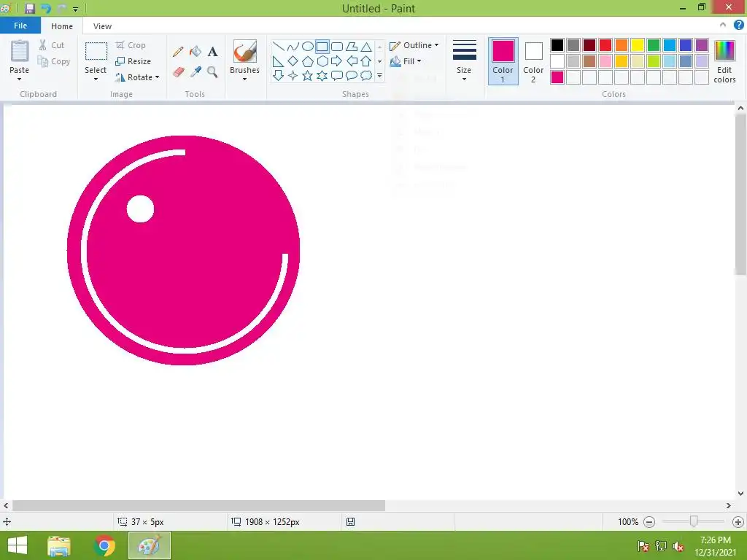This screenshot has height=560, width=747.
Task: Click the zoom out minus button
Action: click(649, 522)
